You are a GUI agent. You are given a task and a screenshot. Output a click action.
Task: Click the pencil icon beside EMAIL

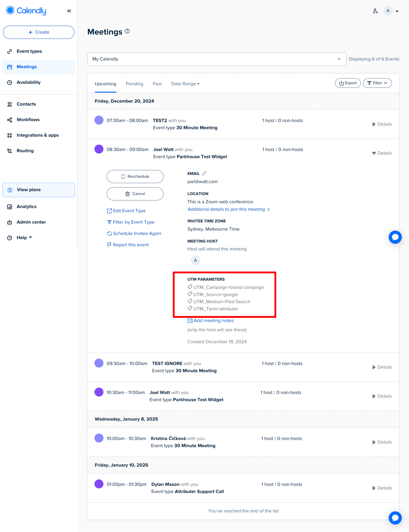204,173
